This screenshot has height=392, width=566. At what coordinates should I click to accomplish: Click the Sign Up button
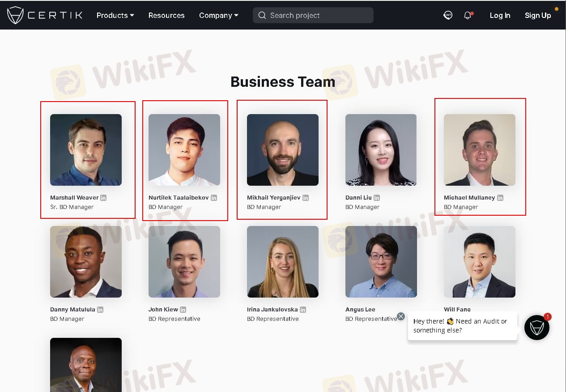[x=538, y=15]
